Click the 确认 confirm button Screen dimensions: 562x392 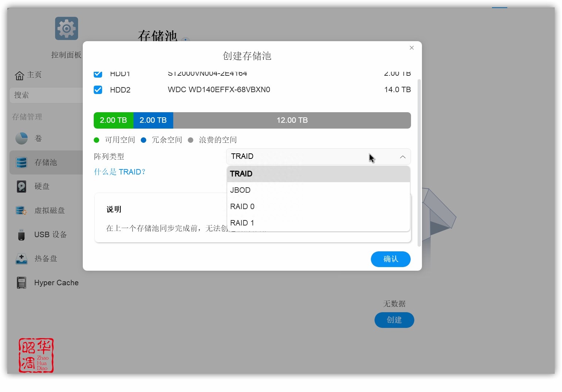[x=391, y=259]
